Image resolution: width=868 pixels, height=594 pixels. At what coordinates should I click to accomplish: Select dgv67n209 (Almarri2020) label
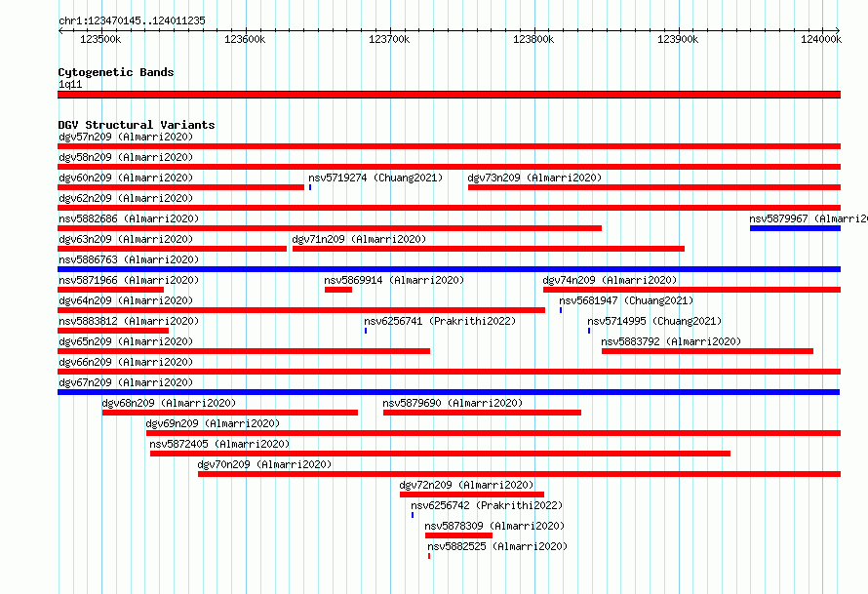pyautogui.click(x=126, y=382)
